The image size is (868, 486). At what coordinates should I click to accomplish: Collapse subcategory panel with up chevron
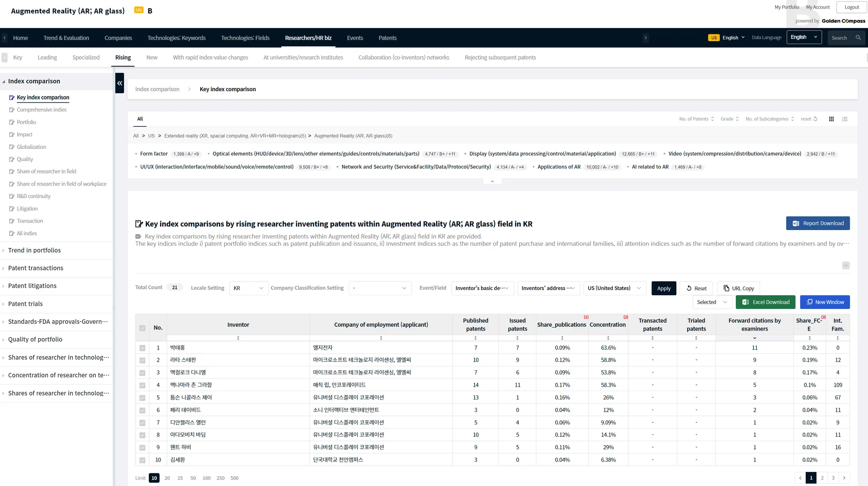(x=492, y=181)
